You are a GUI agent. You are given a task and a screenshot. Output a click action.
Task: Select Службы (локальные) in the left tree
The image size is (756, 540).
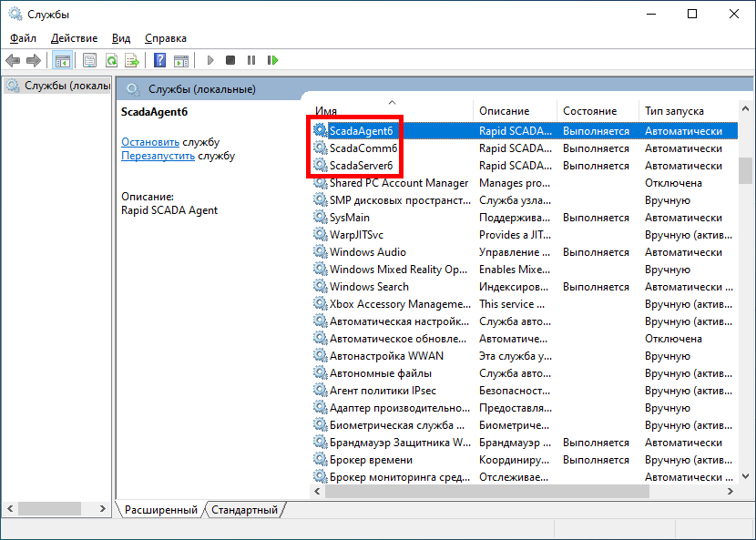58,86
